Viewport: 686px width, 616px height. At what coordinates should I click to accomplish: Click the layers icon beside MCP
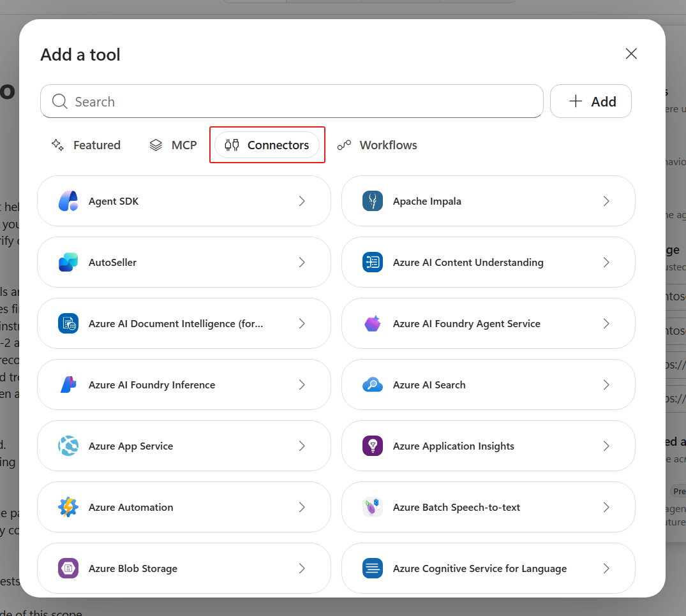point(156,145)
